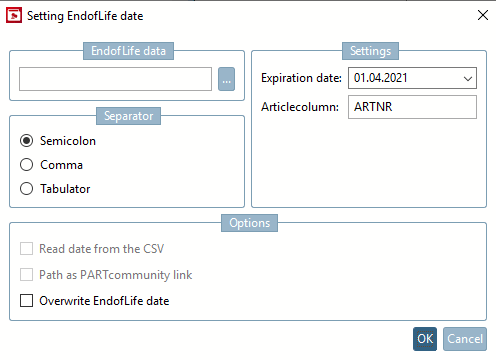
Task: Confirm the dialog with OK
Action: coord(425,339)
